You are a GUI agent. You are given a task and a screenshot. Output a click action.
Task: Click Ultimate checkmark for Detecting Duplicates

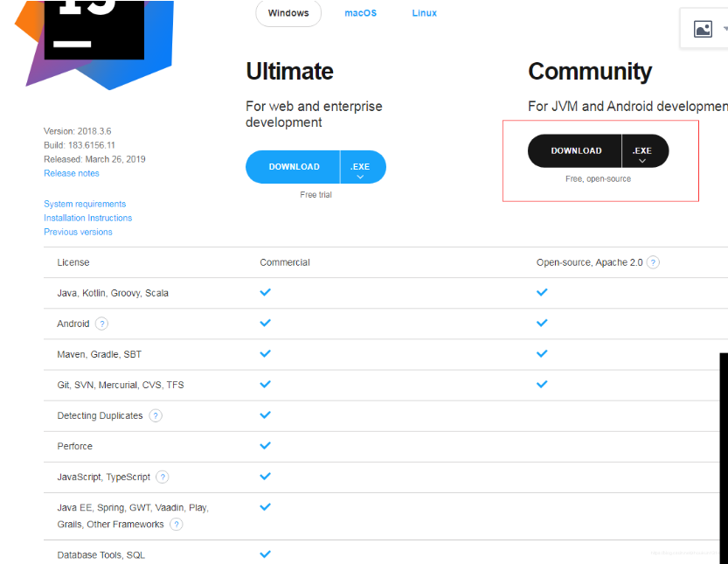point(265,414)
